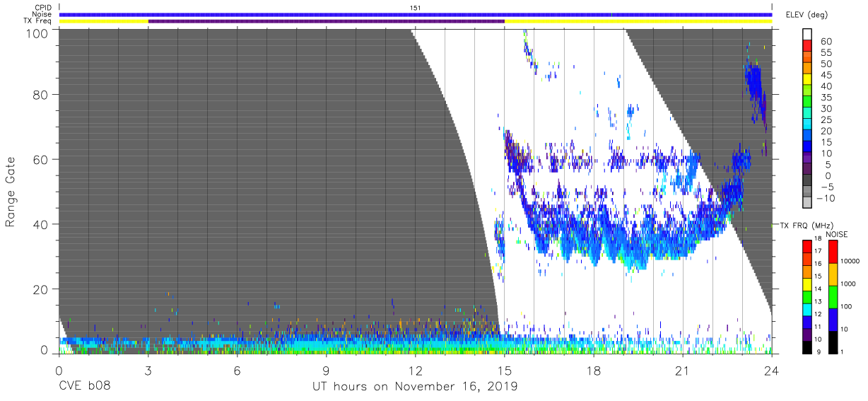Click the y-axis tick label '80'
This screenshot has width=868, height=401.
pos(41,94)
